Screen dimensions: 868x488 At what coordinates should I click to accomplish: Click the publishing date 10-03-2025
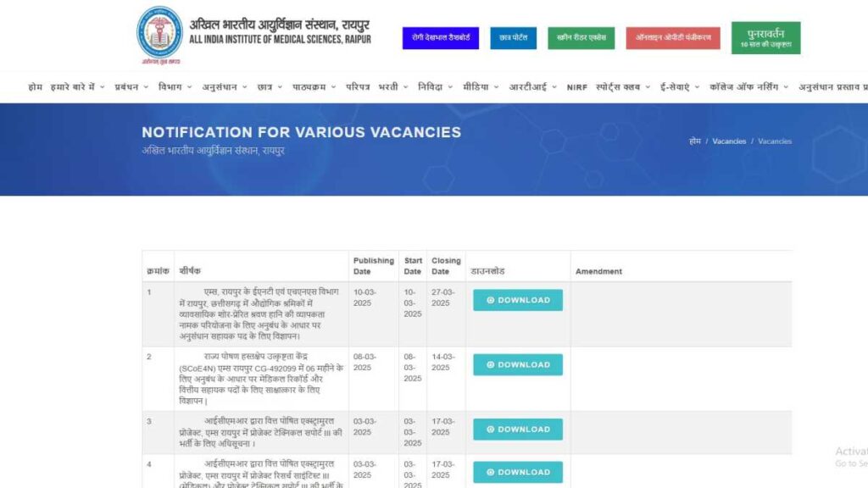coord(364,297)
